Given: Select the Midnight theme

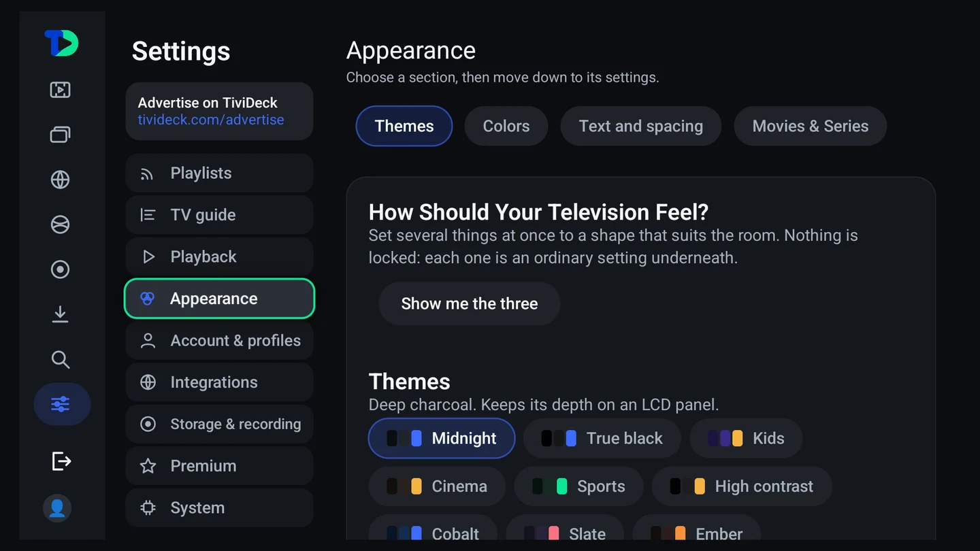Looking at the screenshot, I should 442,438.
